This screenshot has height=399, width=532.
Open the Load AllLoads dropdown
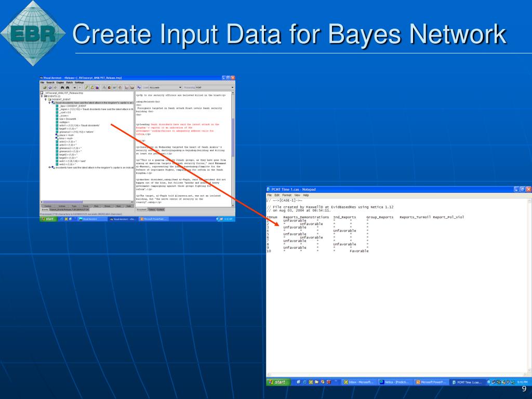166,87
